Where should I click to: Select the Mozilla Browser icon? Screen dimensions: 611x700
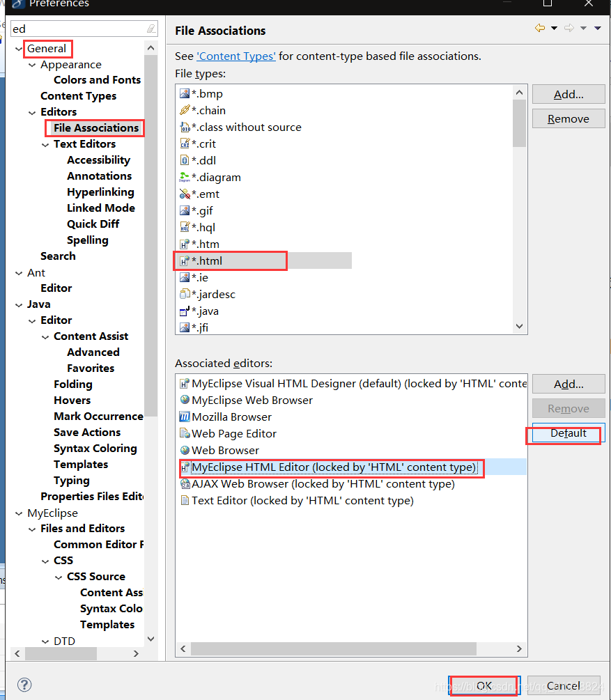[x=185, y=417]
